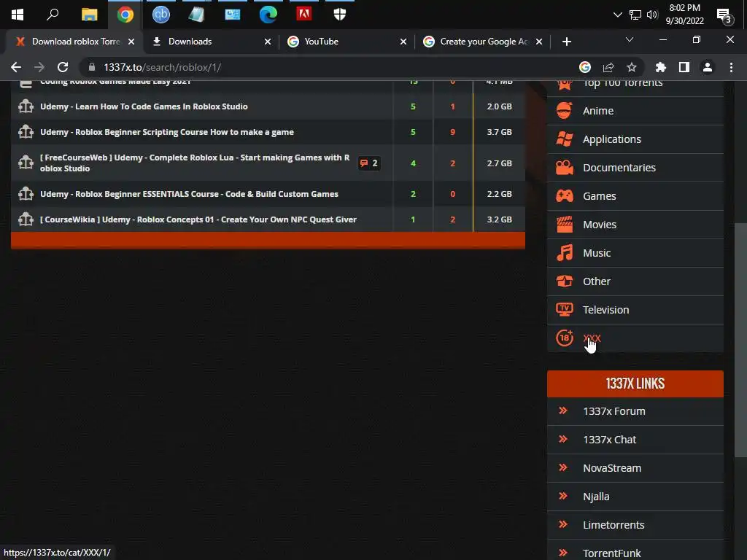Open Windows Security shield in the taskbar
This screenshot has height=560, width=747.
coord(340,15)
